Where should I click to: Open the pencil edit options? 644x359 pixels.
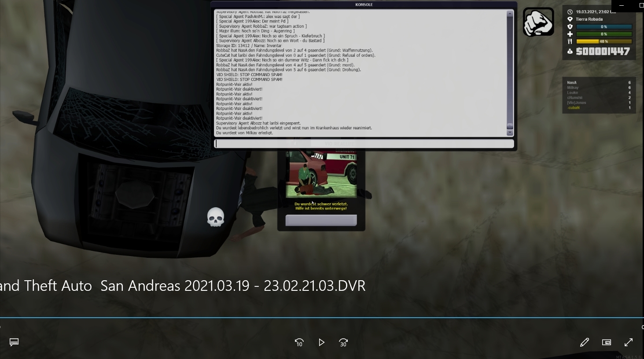click(x=585, y=342)
